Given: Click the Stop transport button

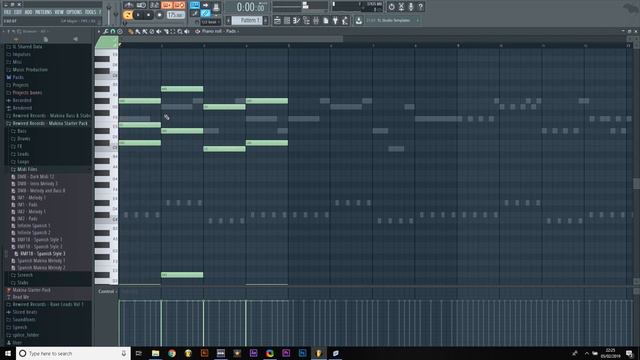Looking at the screenshot, I should 149,15.
